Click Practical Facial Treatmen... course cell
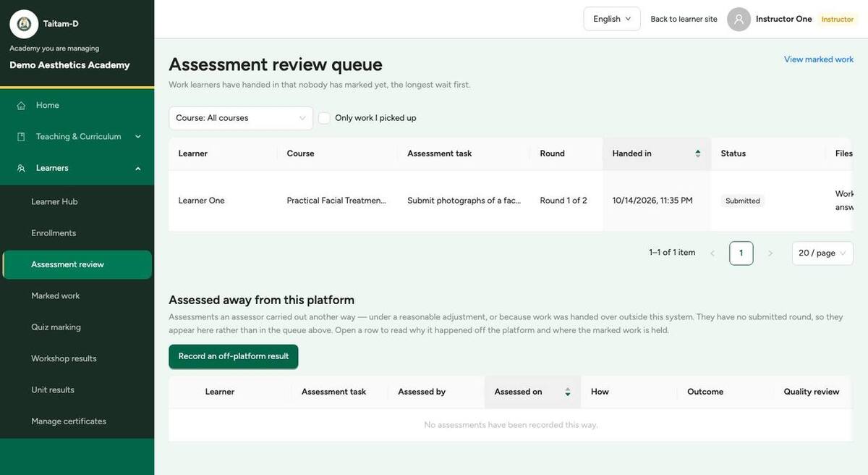The width and height of the screenshot is (868, 475). tap(336, 201)
